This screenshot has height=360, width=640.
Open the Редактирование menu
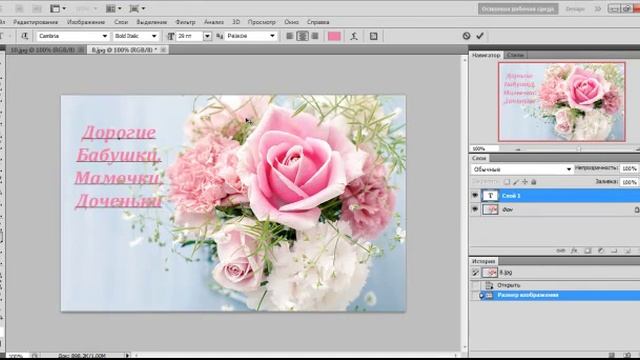pyautogui.click(x=36, y=22)
